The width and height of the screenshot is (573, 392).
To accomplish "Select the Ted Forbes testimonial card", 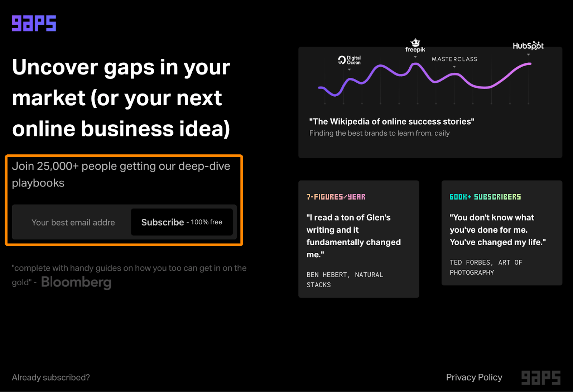I will point(501,233).
